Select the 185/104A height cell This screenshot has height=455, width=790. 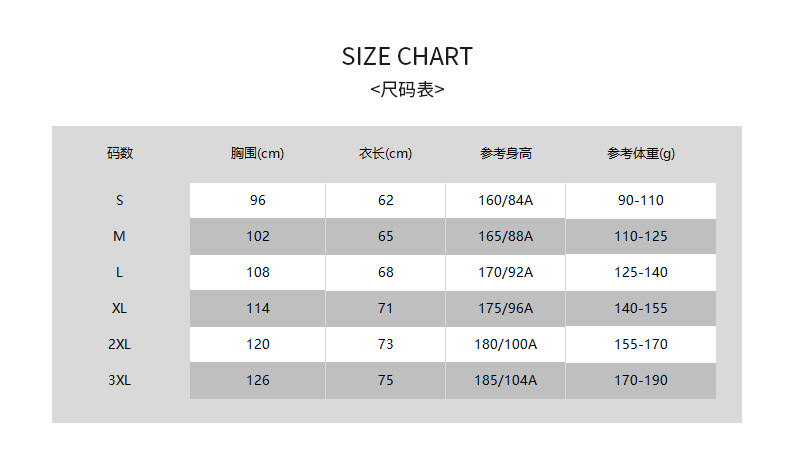[505, 380]
